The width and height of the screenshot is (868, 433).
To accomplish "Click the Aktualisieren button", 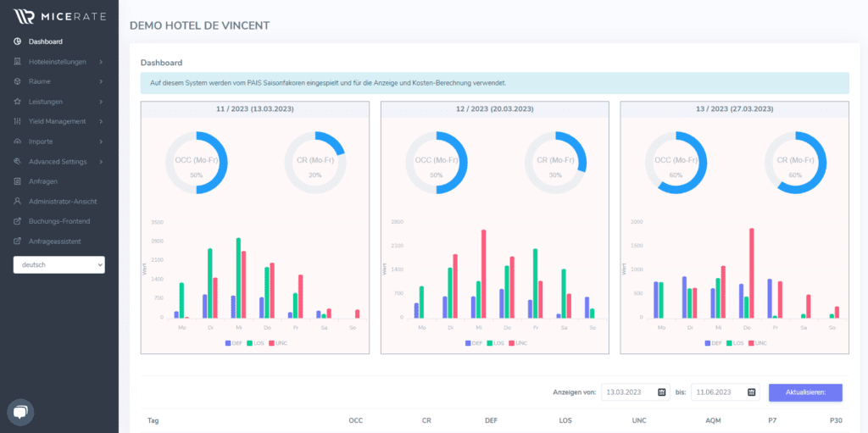I will tap(804, 392).
